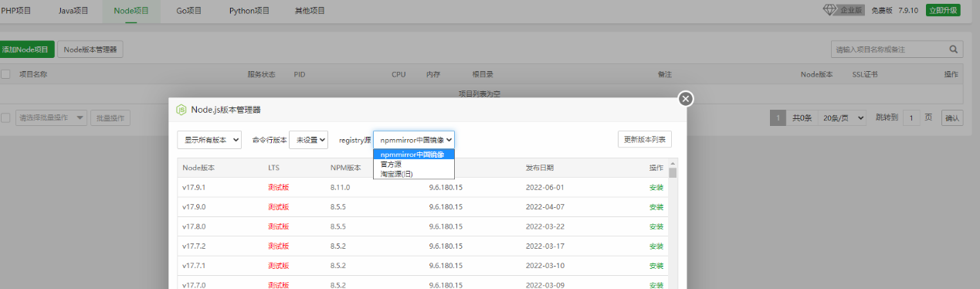Install Node v17.9.1
980x289 pixels.
[x=656, y=187]
